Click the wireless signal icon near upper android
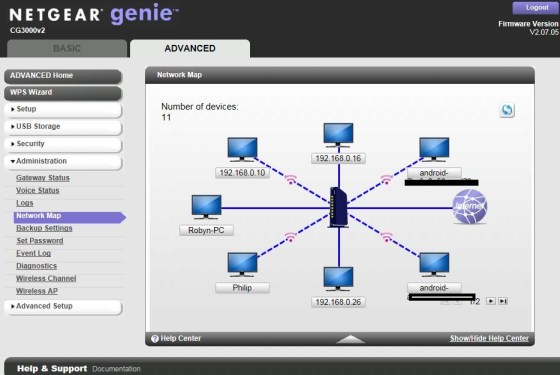Viewport: 560px width, 375px height. point(386,179)
